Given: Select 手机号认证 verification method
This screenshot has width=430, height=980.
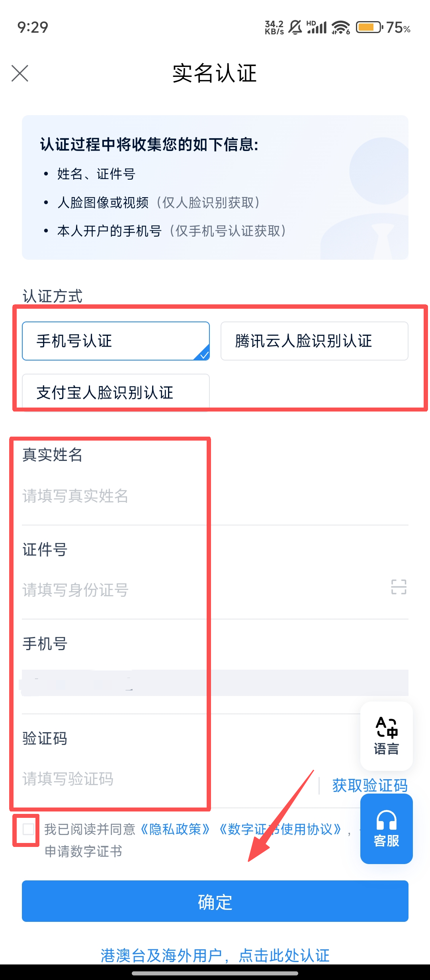Looking at the screenshot, I should click(115, 341).
